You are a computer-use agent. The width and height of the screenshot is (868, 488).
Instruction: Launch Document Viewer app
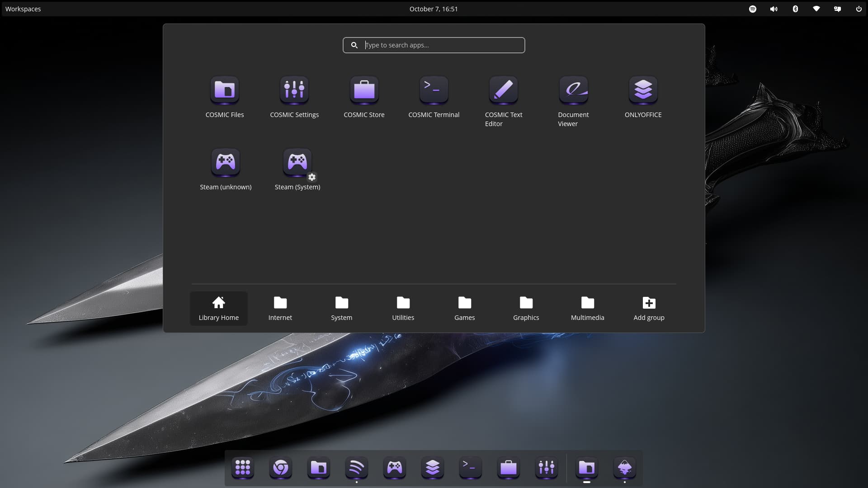tap(573, 90)
